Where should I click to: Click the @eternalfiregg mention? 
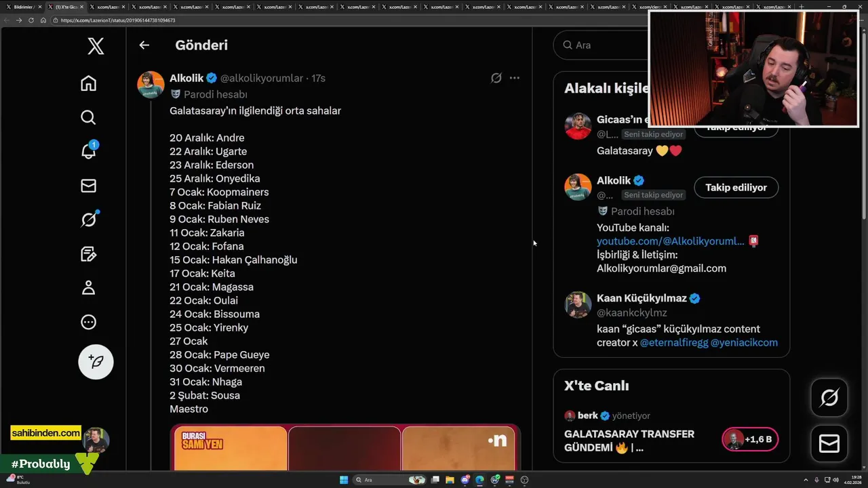673,343
